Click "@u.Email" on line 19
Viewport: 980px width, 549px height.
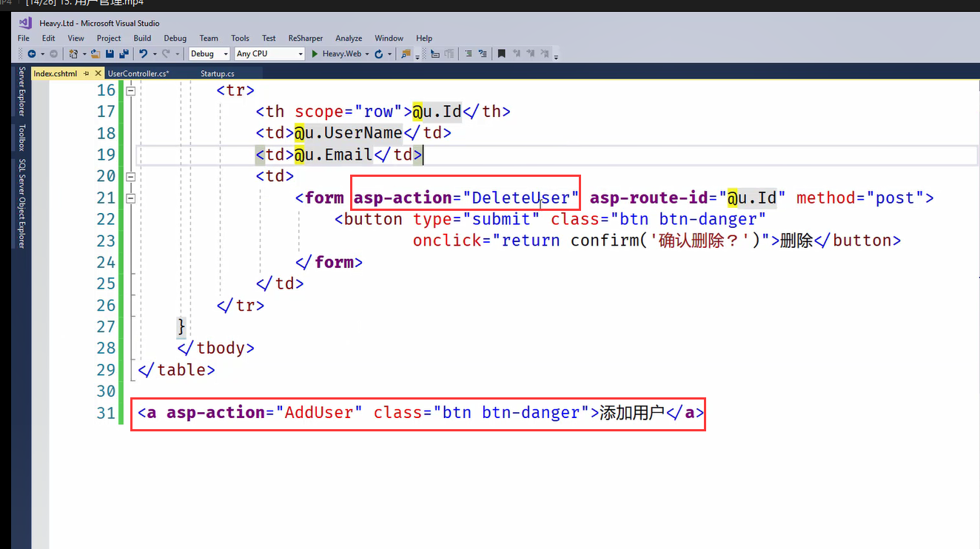[334, 155]
